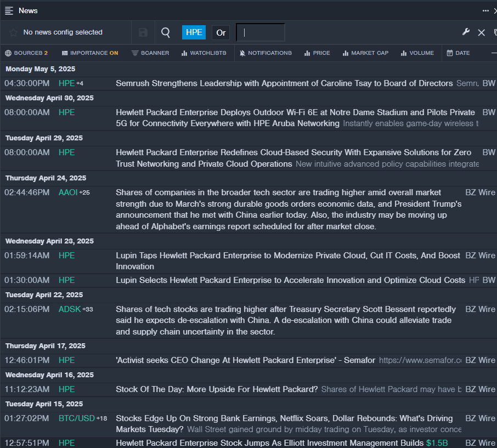Screen dimensions: 497x448
Task: Open 'Stock Of The Day' Hewlett Packard headline
Action: (217, 389)
